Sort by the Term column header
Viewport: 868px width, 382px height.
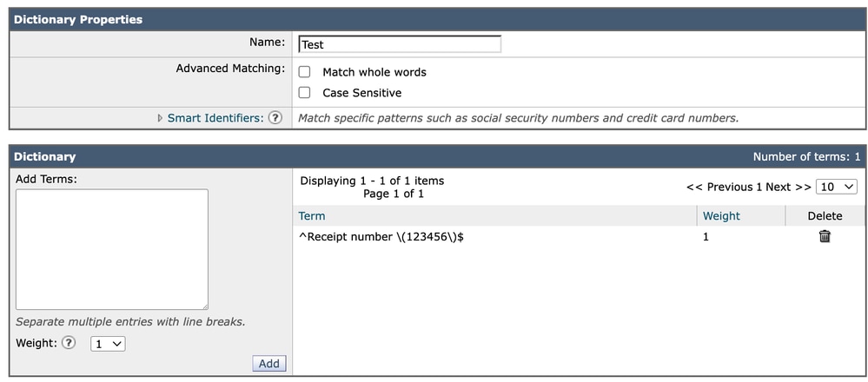pos(312,215)
